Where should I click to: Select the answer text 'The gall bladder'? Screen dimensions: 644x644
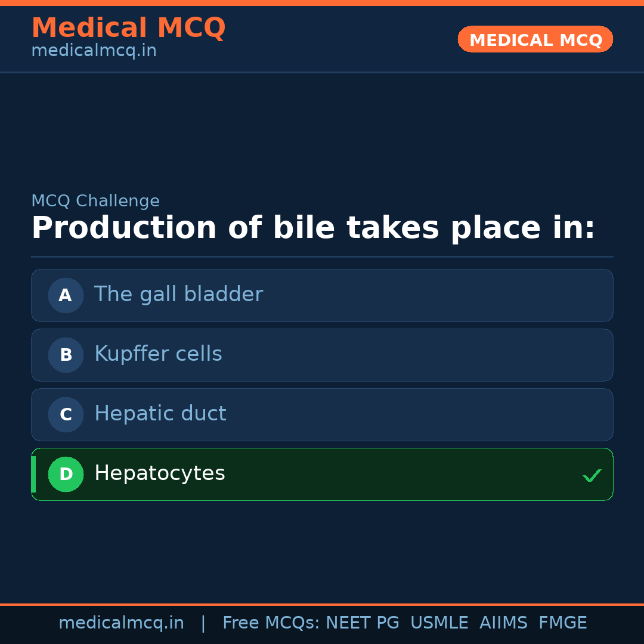[178, 295]
